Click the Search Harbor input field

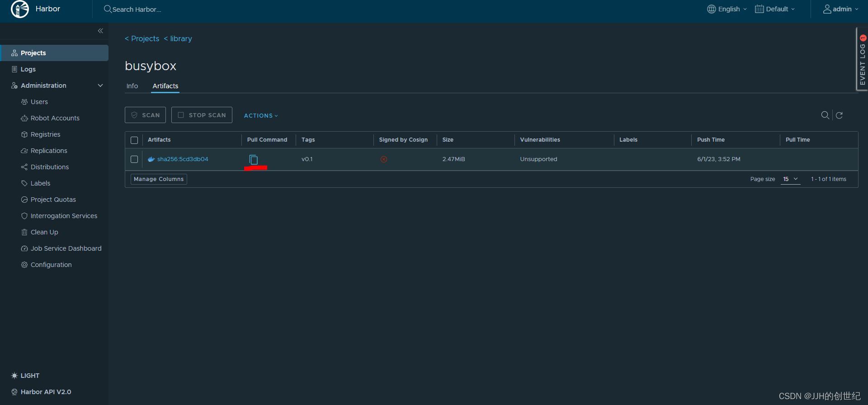pos(137,10)
